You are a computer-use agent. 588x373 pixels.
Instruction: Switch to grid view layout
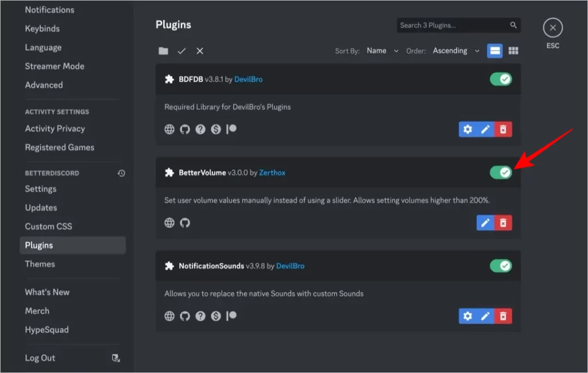click(513, 50)
